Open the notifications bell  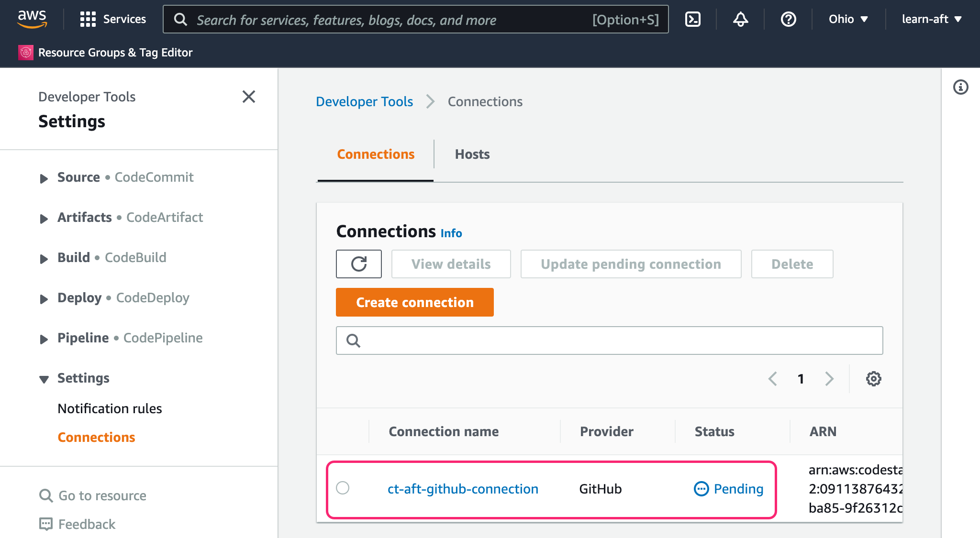click(740, 19)
